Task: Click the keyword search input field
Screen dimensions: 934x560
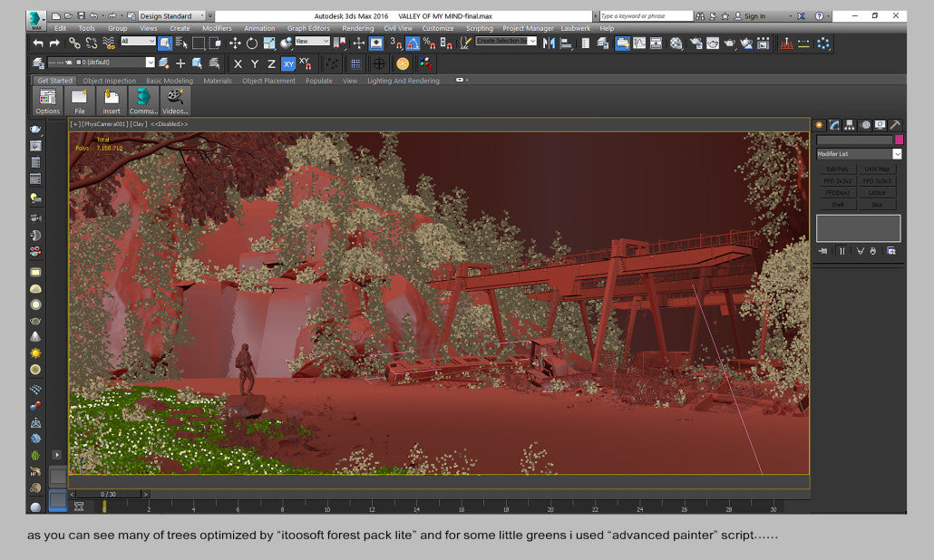Action: [x=645, y=15]
